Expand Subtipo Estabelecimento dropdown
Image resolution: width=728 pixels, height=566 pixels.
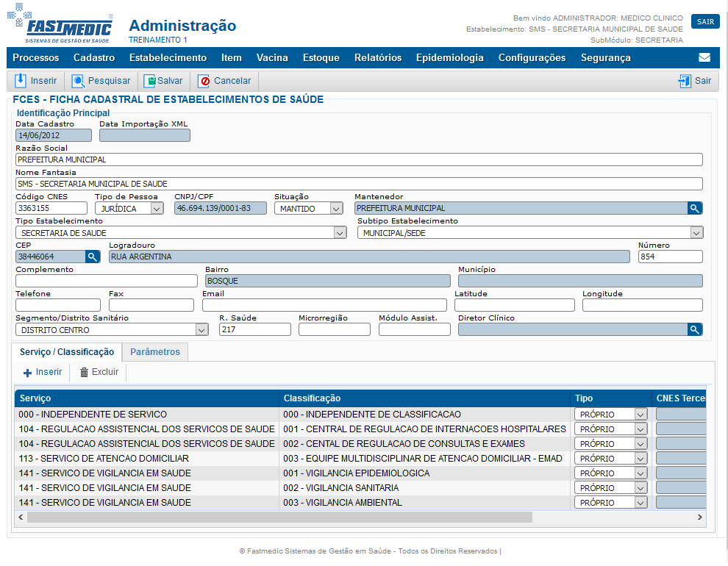click(696, 233)
